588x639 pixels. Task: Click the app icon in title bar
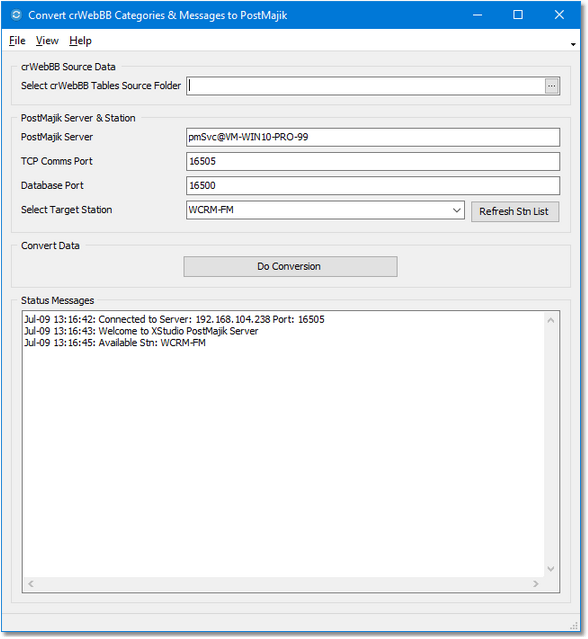pos(16,15)
